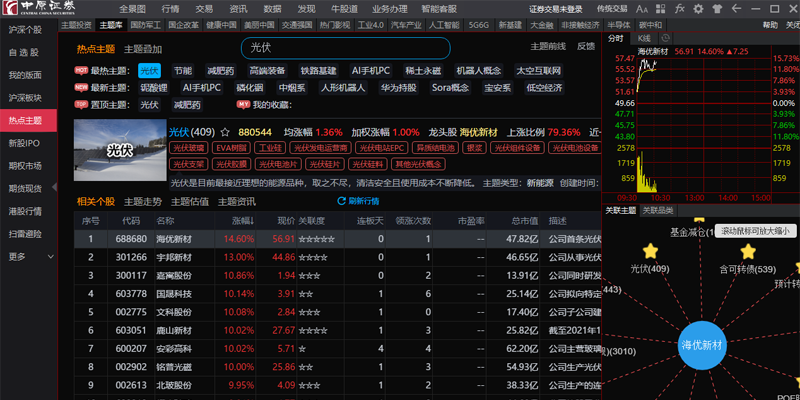The width and height of the screenshot is (800, 400).
Task: Click the back arrow icon in title bar
Action: click(x=736, y=9)
